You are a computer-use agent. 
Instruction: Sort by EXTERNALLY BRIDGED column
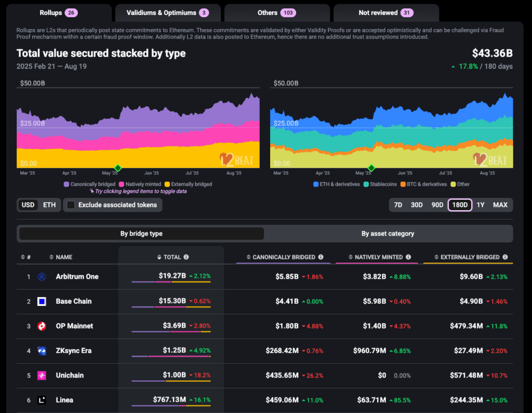[467, 257]
